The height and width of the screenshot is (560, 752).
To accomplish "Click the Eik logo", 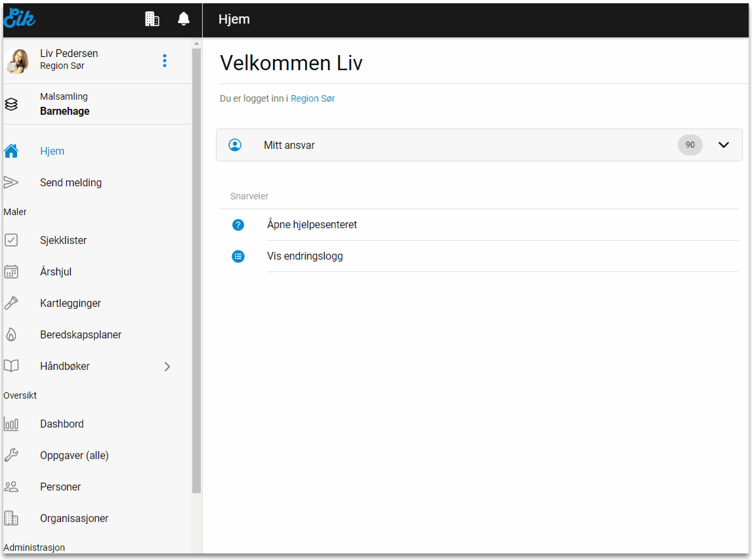I will pos(20,19).
